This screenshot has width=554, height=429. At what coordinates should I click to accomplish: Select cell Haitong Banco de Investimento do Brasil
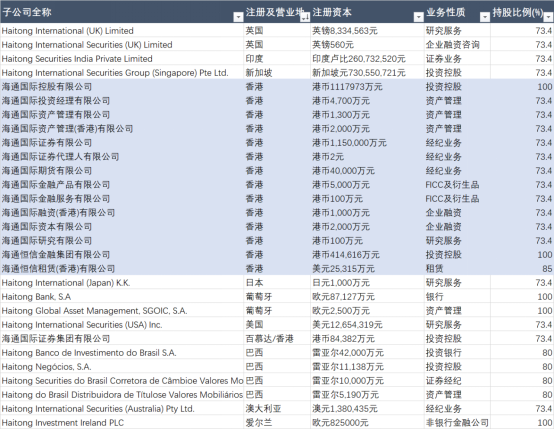pyautogui.click(x=122, y=353)
